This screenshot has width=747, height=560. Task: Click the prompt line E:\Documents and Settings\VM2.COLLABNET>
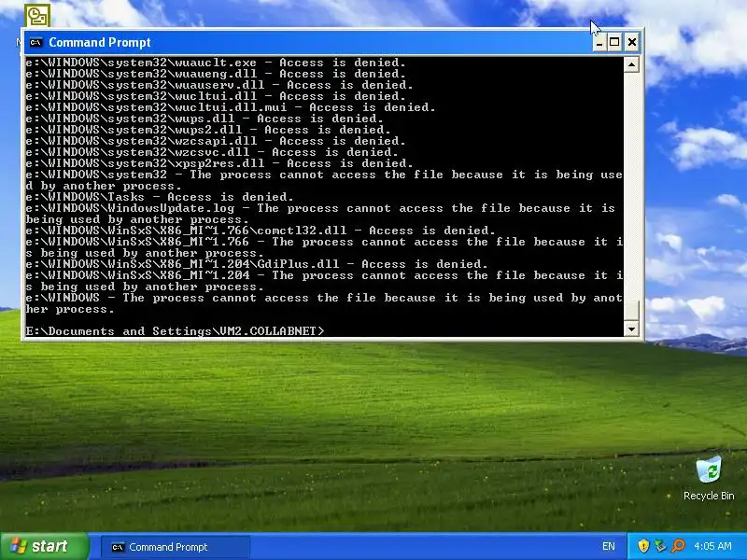click(175, 331)
